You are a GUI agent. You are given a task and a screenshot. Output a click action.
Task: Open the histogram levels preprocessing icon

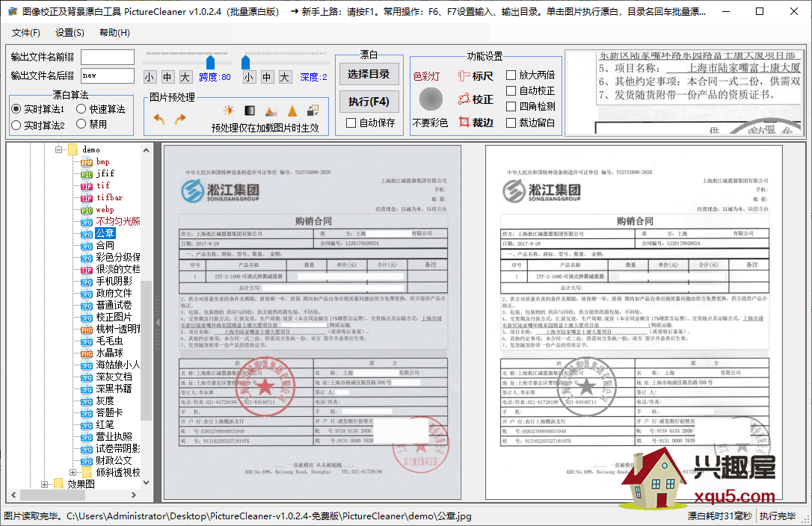click(271, 111)
